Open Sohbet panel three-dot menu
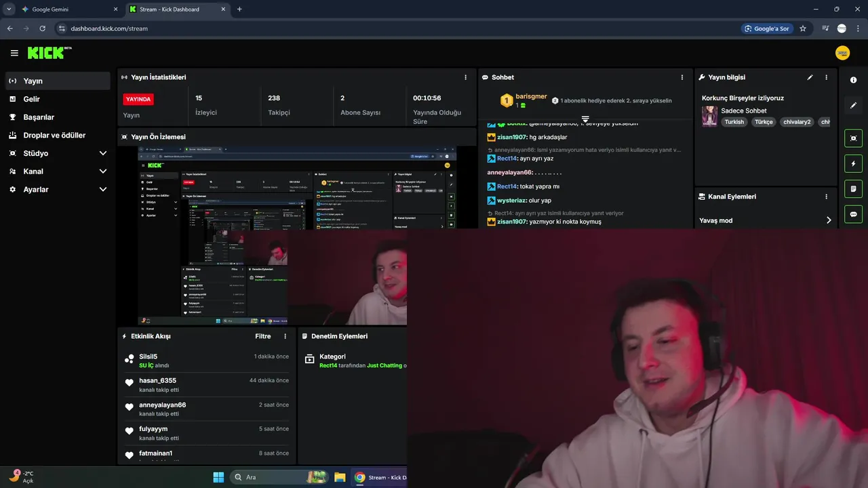 pyautogui.click(x=682, y=77)
